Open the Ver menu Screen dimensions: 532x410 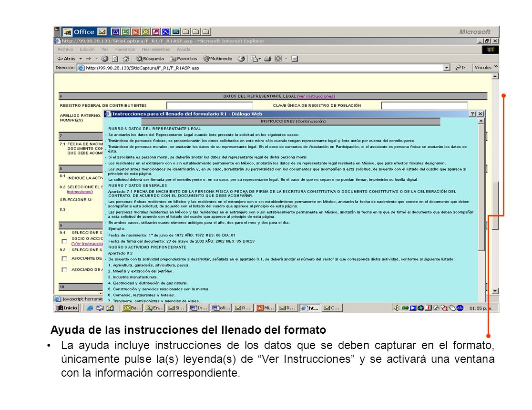click(x=105, y=50)
